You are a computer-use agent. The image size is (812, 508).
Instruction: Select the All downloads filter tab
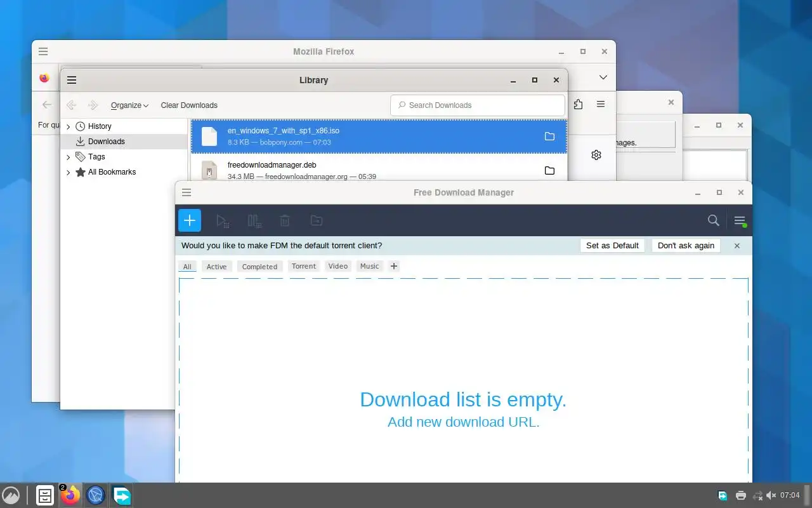tap(187, 267)
